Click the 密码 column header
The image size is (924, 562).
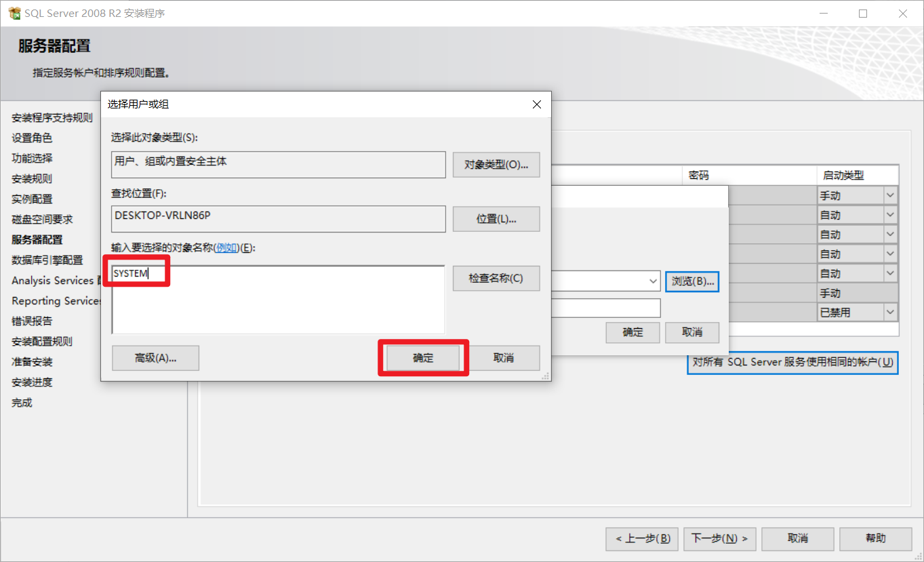(748, 175)
